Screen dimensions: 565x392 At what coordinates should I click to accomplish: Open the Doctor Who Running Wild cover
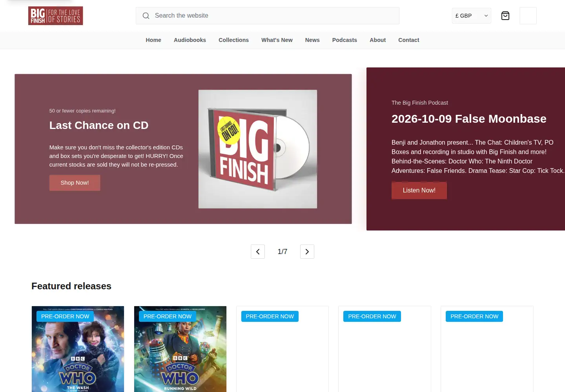[180, 349]
